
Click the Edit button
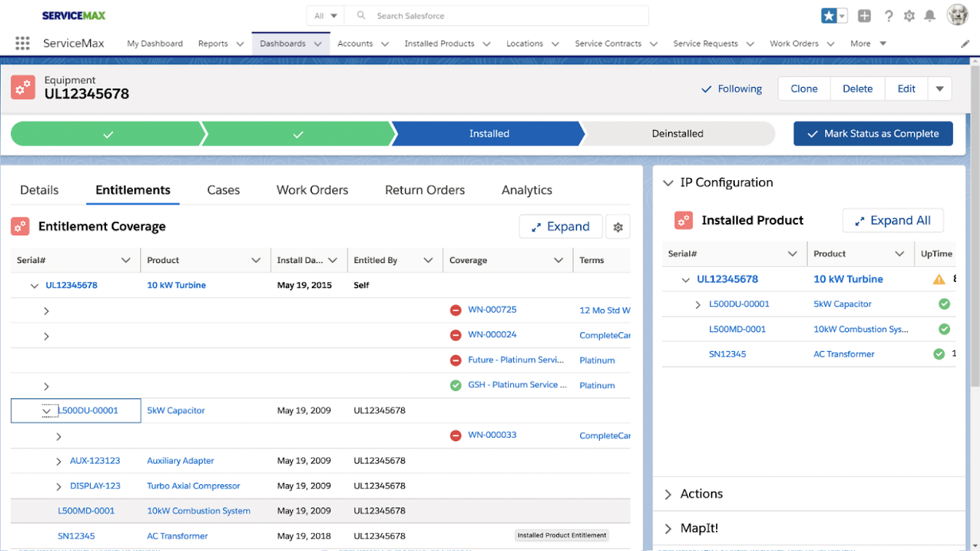pos(907,89)
